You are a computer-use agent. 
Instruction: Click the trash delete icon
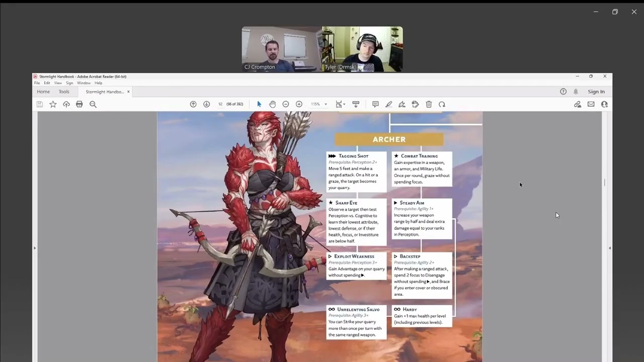(429, 104)
